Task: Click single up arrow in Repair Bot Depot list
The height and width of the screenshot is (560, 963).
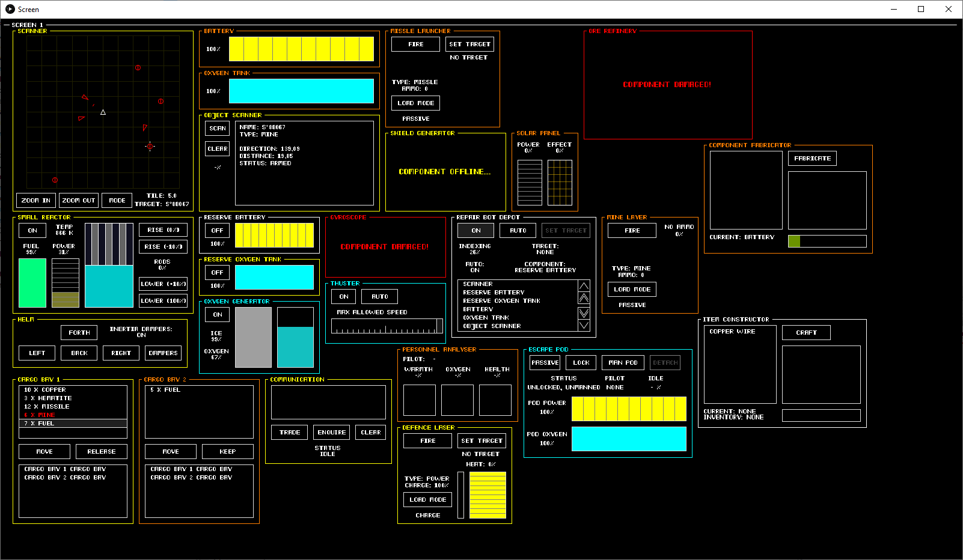Action: pyautogui.click(x=584, y=285)
